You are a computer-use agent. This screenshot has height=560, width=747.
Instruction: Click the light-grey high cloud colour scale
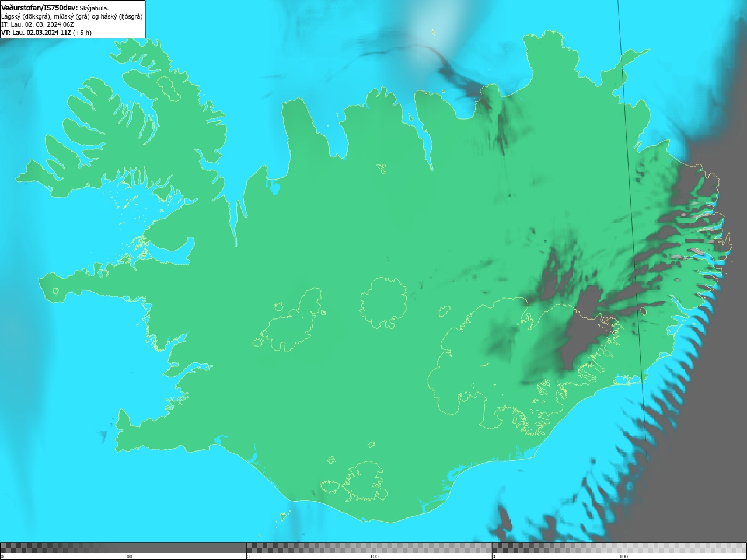coord(619,547)
